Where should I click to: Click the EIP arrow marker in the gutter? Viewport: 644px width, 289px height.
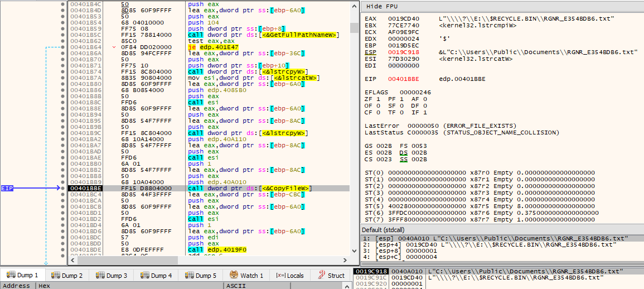(31, 188)
